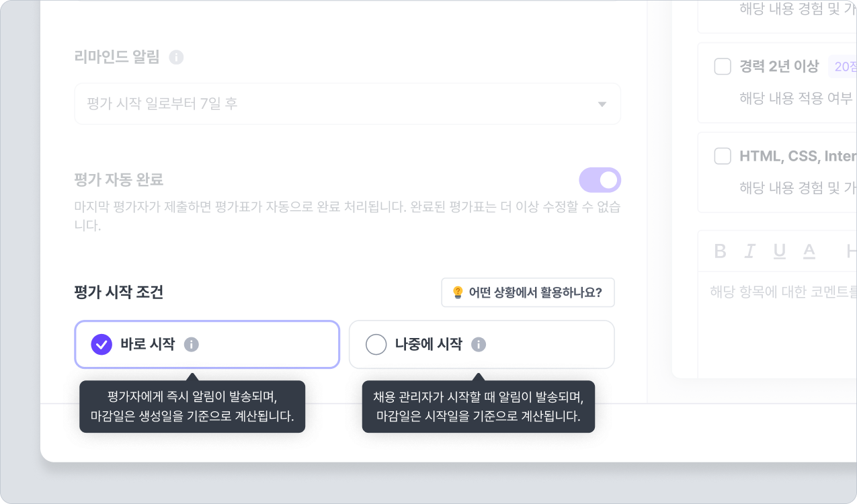This screenshot has width=857, height=504.
Task: Click the info icon next to 나중에 시작
Action: pyautogui.click(x=479, y=345)
